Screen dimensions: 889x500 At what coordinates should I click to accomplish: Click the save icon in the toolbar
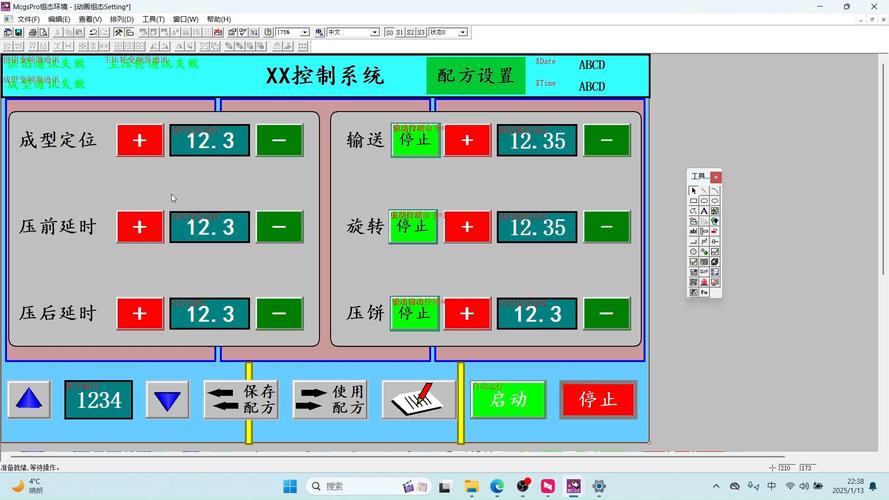click(x=18, y=32)
